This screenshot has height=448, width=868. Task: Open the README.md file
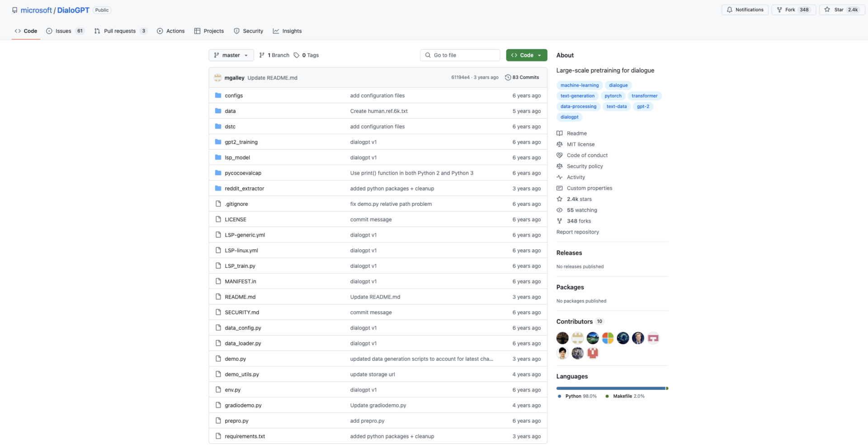(240, 297)
